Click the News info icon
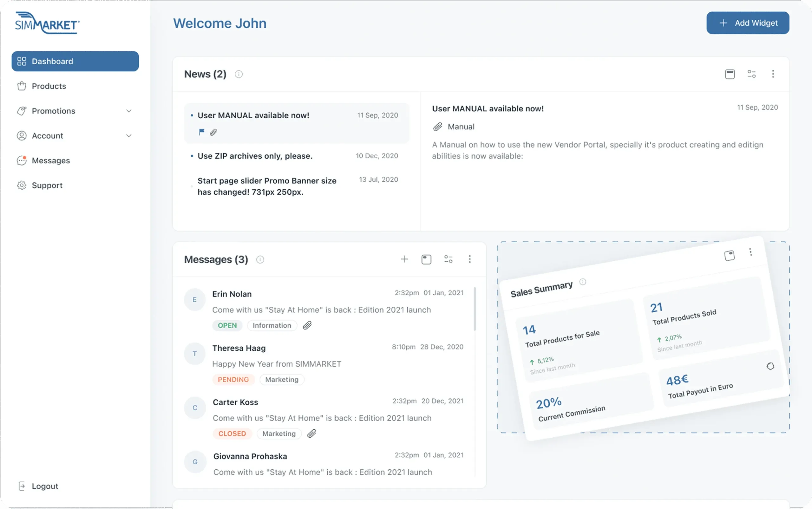The image size is (812, 509). tap(239, 74)
